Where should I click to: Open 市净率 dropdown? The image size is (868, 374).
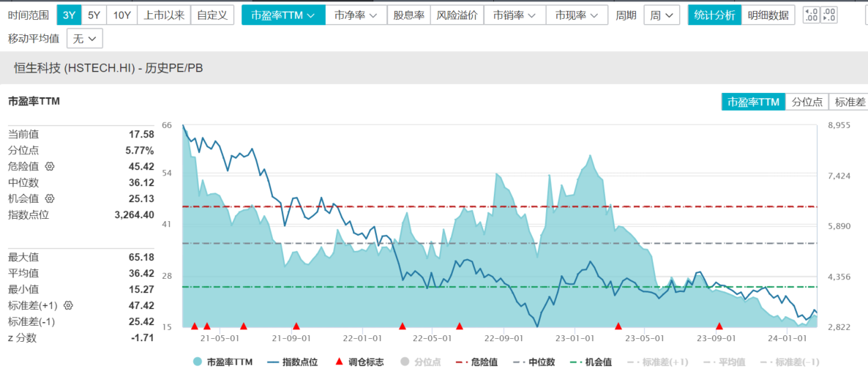pos(356,15)
